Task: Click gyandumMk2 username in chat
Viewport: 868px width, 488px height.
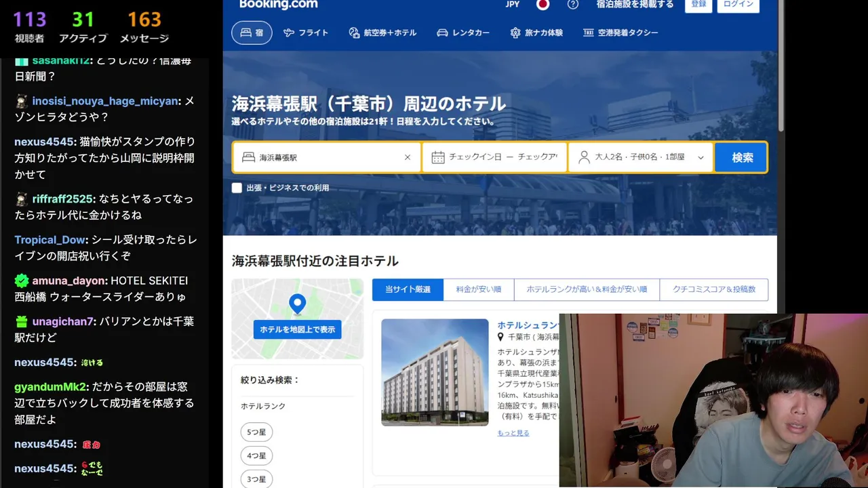Action: click(52, 387)
